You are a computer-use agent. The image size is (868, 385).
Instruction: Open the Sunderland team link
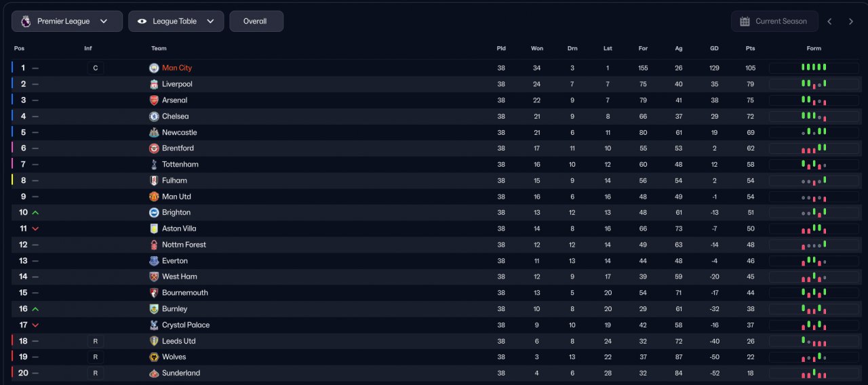181,373
